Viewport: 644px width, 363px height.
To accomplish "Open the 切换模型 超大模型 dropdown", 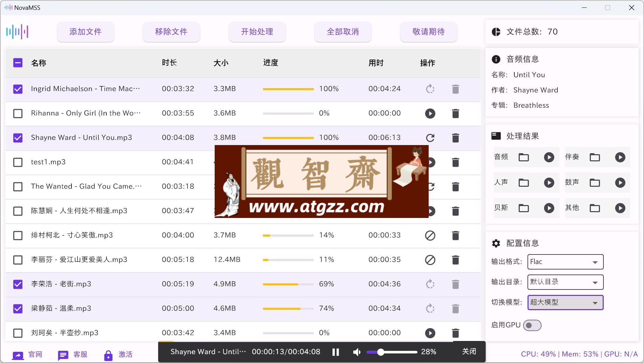I will (x=565, y=302).
